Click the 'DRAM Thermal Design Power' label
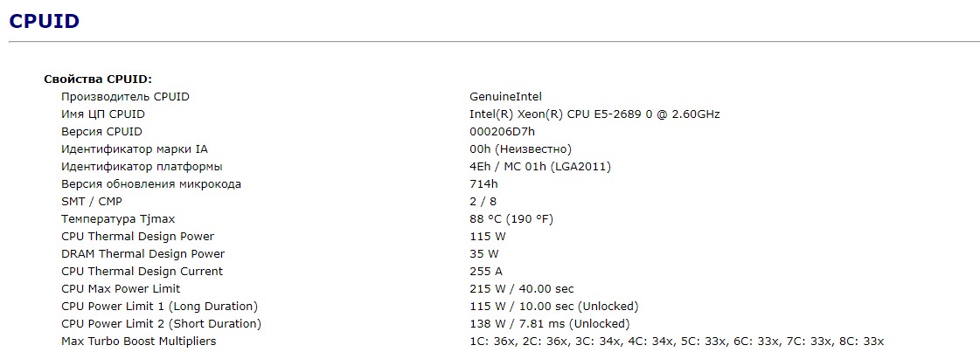Viewport: 980px width, 359px height. (142, 253)
